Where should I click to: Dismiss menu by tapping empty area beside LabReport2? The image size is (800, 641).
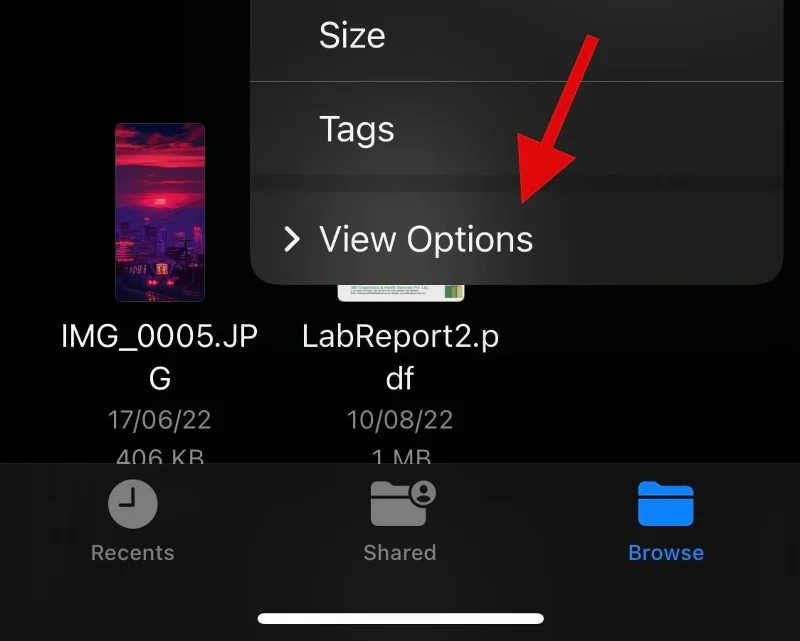(648, 373)
